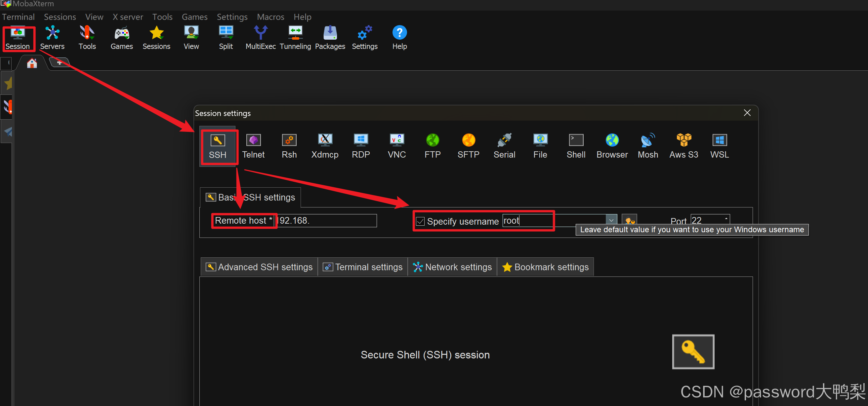Click the Packages toolbar icon

click(x=330, y=38)
